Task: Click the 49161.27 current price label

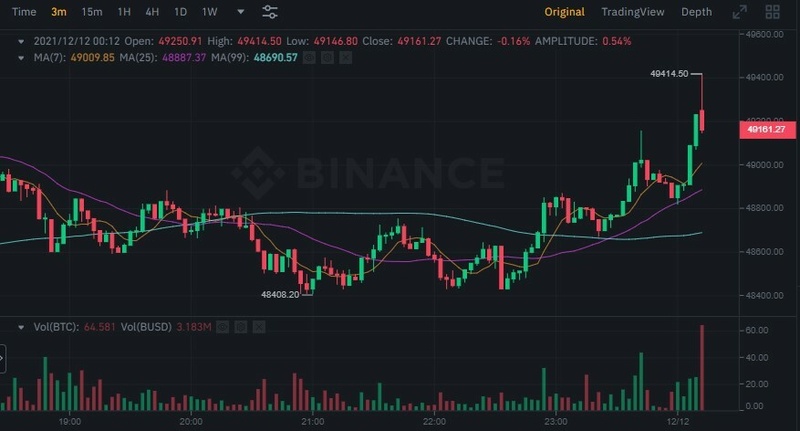Action: point(767,129)
